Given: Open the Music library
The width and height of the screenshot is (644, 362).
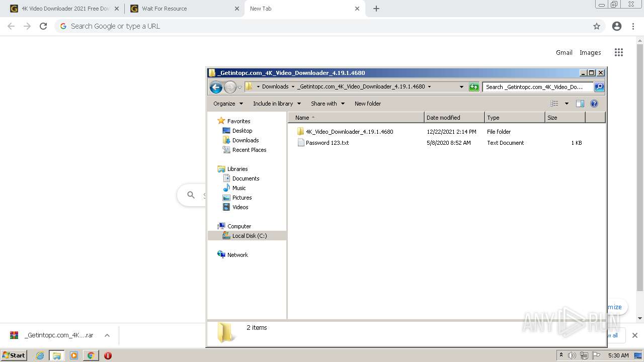Looking at the screenshot, I should 239,188.
